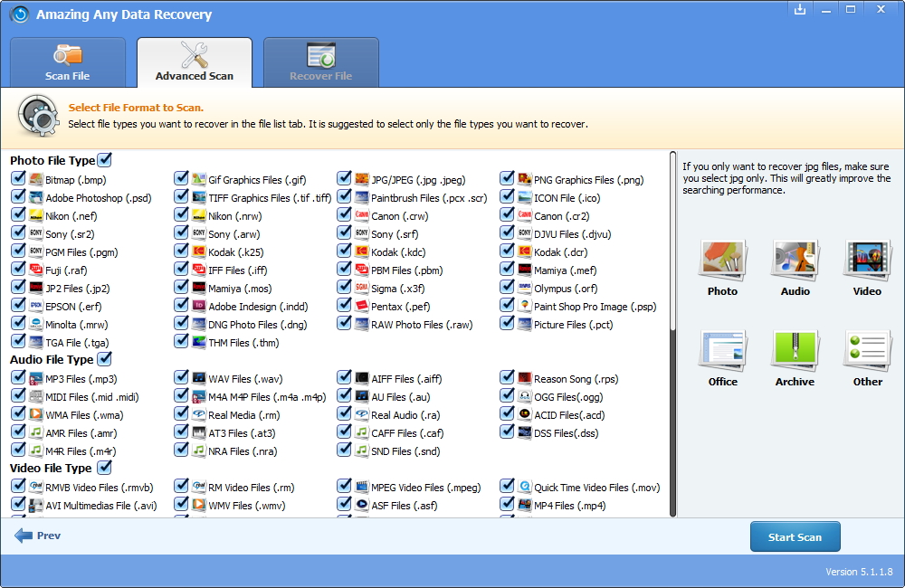
Task: Click the Kodak (.k25) icon
Action: coord(199,251)
